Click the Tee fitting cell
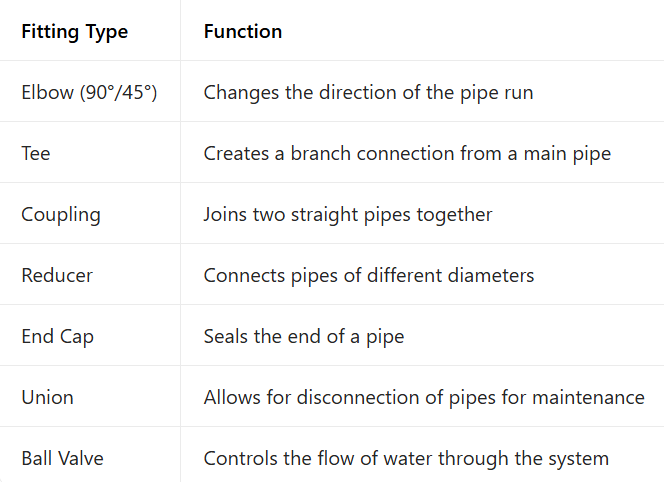The image size is (664, 482). pos(36,154)
